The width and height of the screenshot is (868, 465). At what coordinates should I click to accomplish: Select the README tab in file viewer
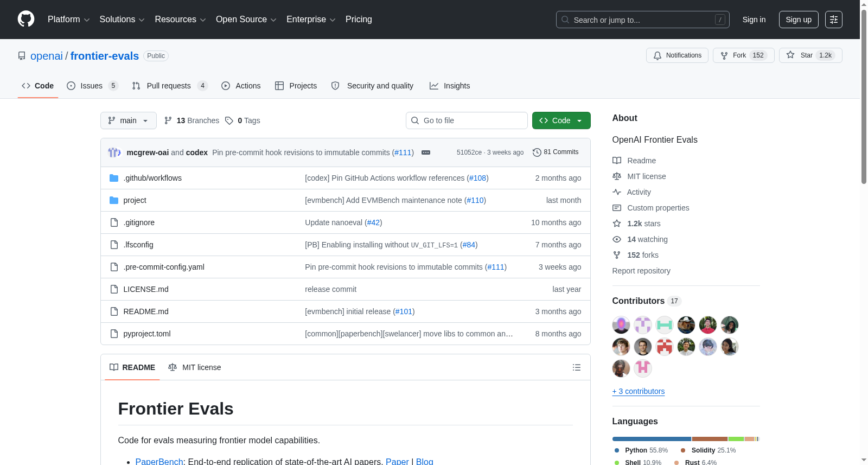132,367
